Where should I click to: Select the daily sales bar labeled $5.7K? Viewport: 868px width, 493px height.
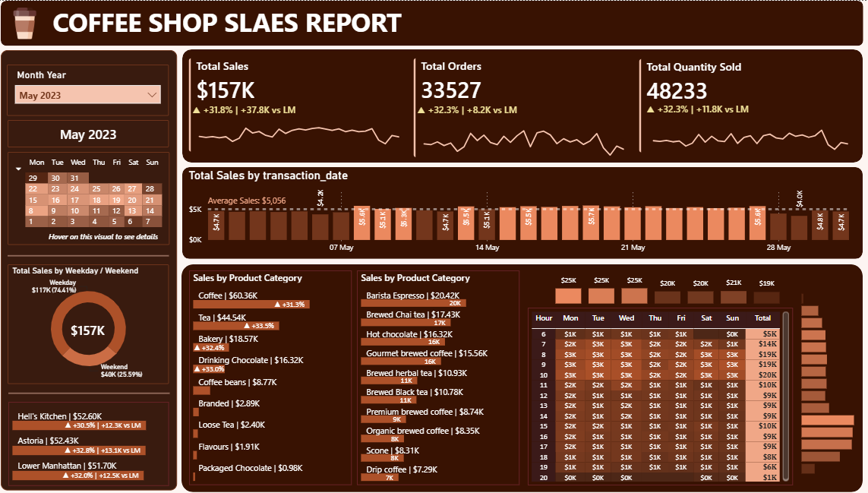(x=592, y=223)
